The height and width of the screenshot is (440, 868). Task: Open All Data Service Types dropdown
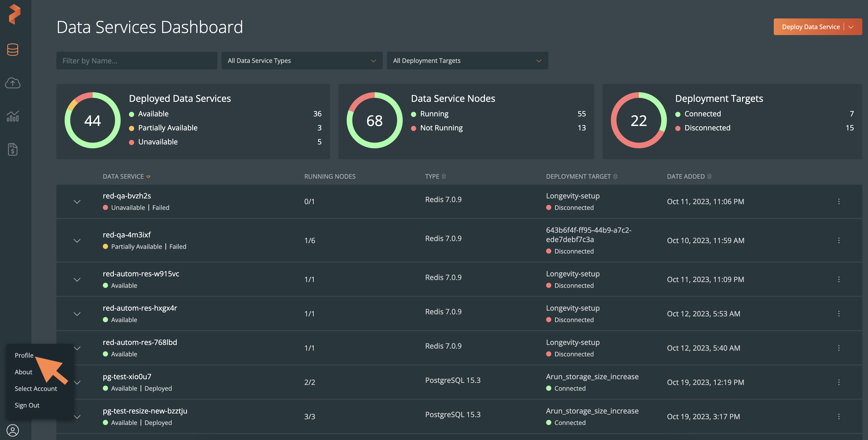pos(302,61)
